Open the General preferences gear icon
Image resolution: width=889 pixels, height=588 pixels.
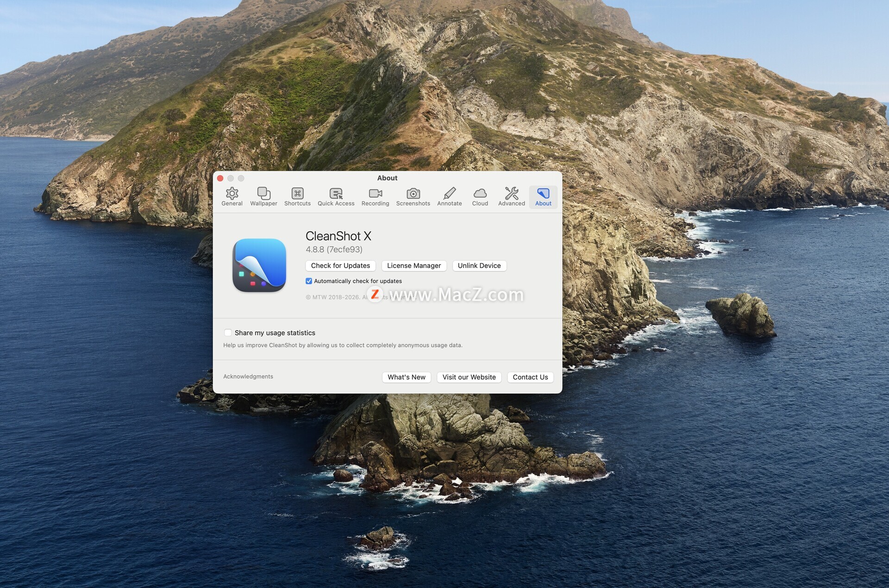pyautogui.click(x=232, y=193)
